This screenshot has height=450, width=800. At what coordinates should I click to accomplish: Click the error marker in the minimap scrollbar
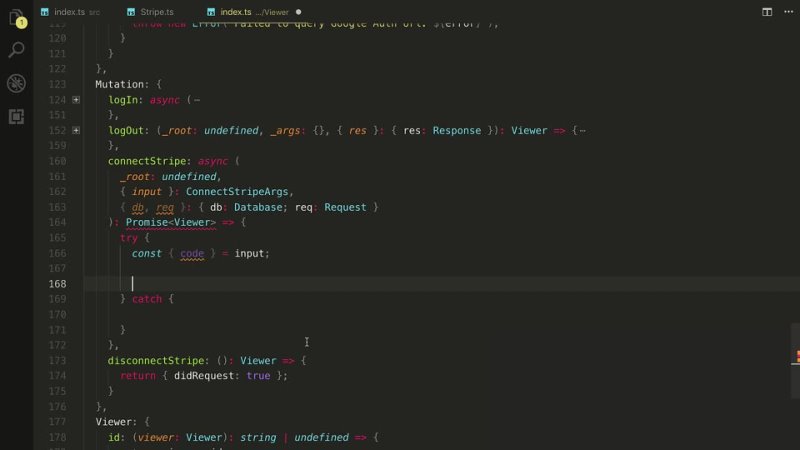pyautogui.click(x=797, y=356)
